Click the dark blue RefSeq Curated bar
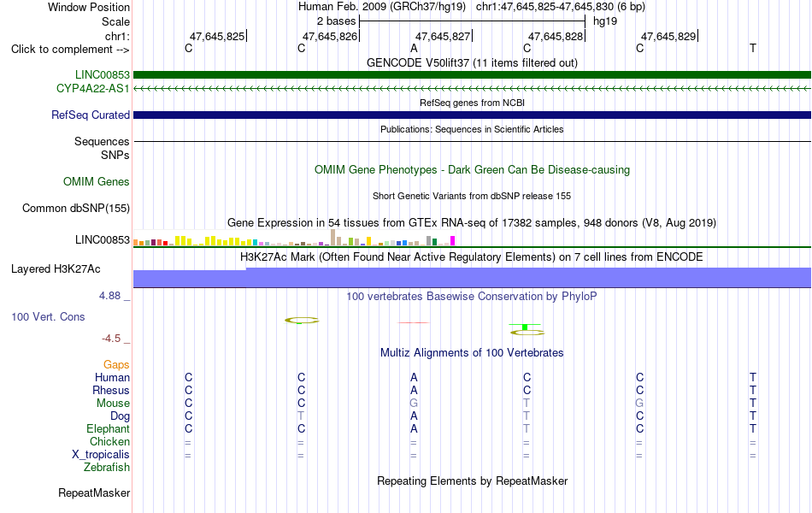This screenshot has width=812, height=513. 472,115
